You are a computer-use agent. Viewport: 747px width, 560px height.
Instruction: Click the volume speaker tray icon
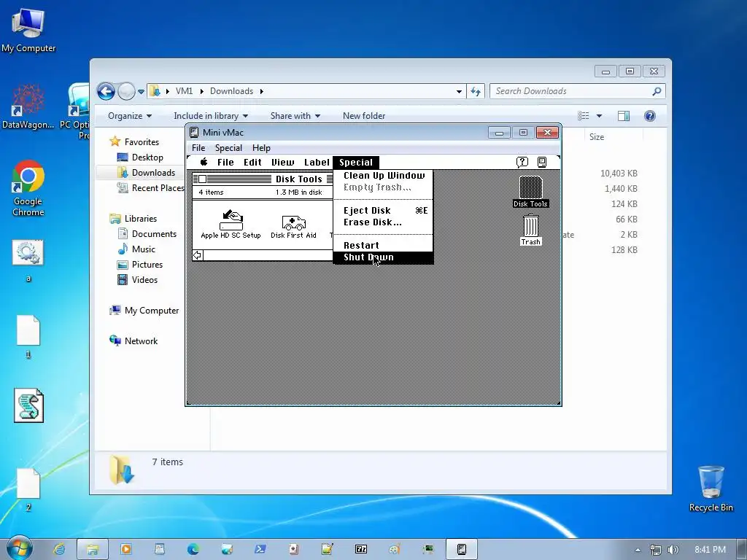(673, 550)
